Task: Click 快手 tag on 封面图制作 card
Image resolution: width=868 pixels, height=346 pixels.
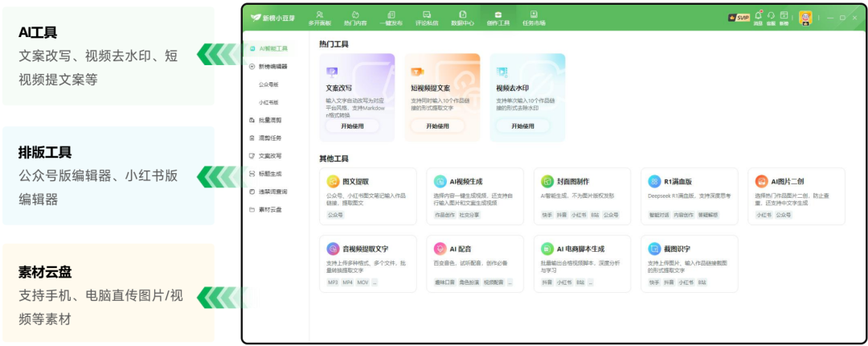Action: 547,215
